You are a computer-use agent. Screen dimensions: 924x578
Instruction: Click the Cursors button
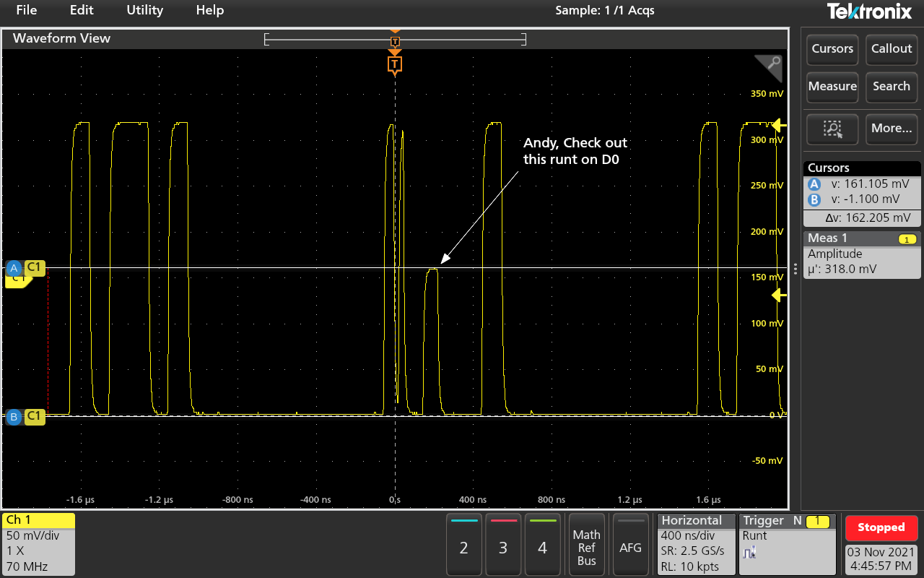click(832, 49)
